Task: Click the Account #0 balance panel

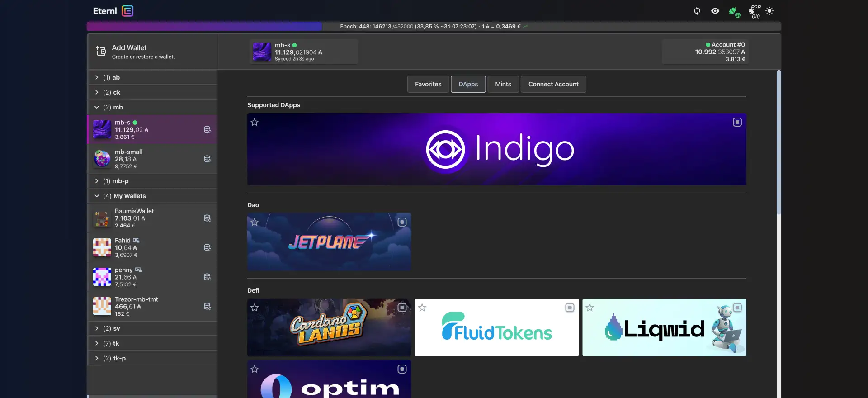Action: tap(705, 52)
